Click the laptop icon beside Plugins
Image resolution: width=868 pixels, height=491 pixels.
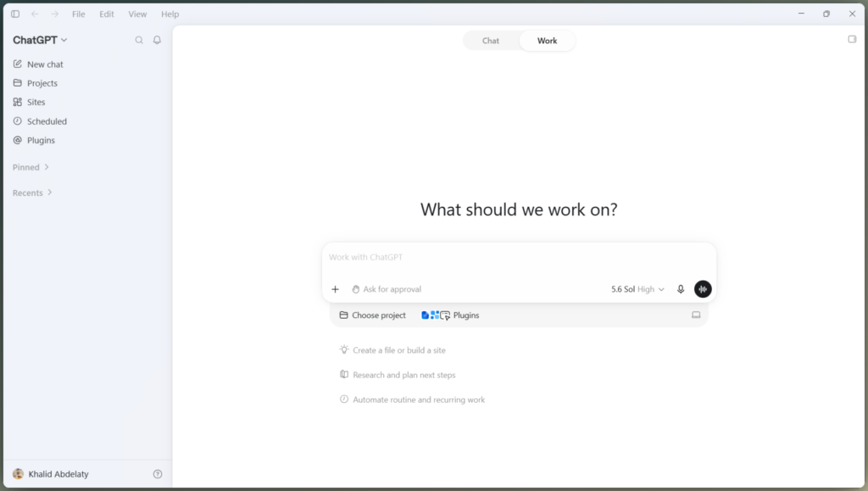pos(696,315)
